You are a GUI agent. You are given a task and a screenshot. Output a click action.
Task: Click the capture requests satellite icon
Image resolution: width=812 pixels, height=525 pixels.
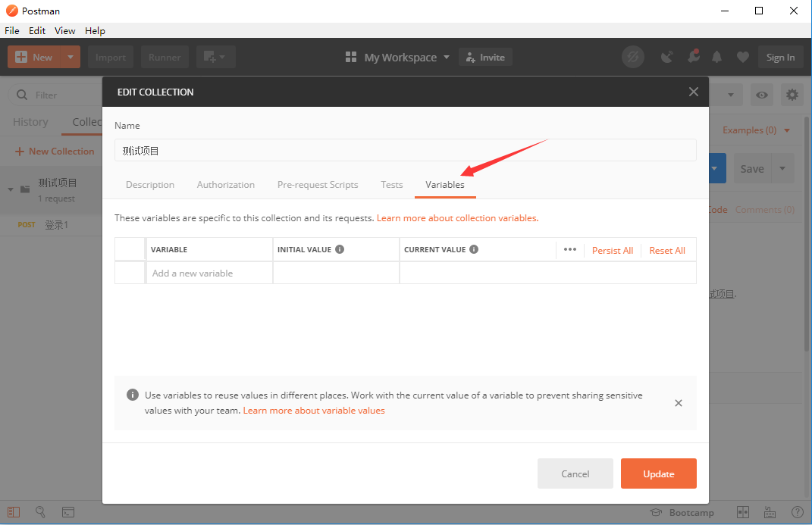click(x=667, y=57)
